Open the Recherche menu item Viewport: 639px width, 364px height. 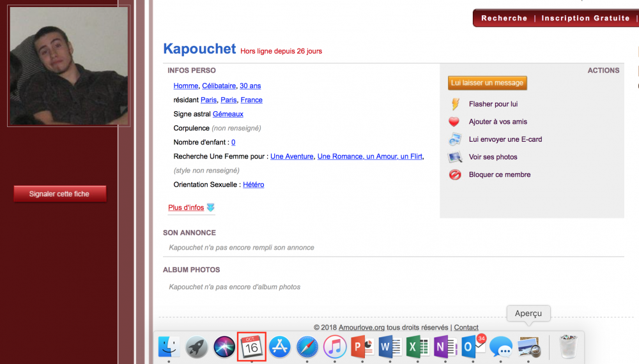[504, 19]
